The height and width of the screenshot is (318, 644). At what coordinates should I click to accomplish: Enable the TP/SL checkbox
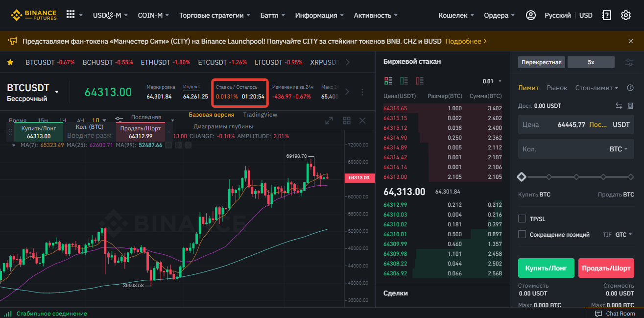click(x=522, y=219)
